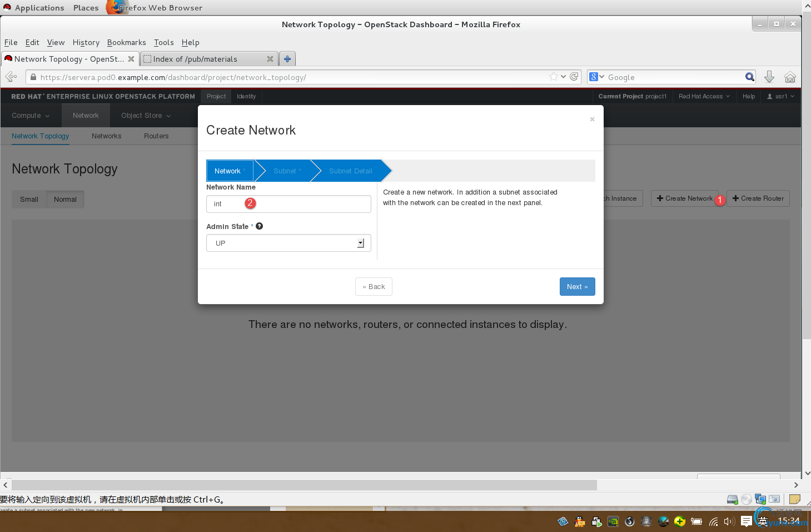
Task: Switch topology view to Small
Action: pyautogui.click(x=29, y=199)
